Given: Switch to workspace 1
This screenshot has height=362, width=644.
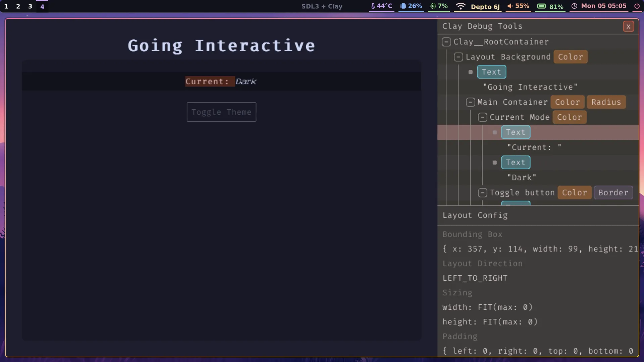Looking at the screenshot, I should pos(6,6).
